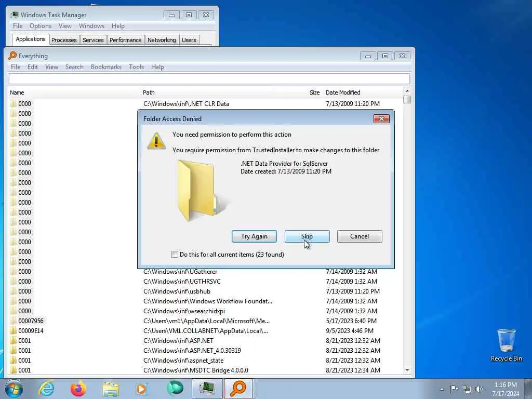Select path C:\Windows\inf\UGTHRSVC
The image size is (532, 399).
[x=182, y=281]
